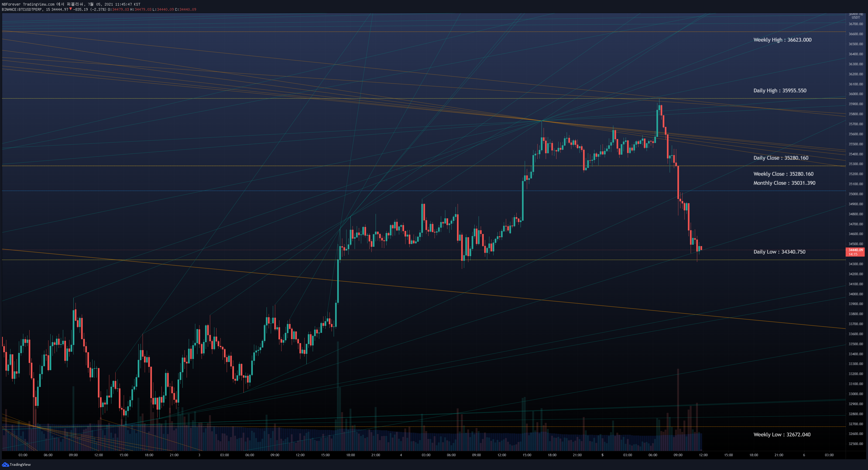Screen dimensions: 868x470
Task: Click the TradingView logo in the footer
Action: tap(16, 465)
